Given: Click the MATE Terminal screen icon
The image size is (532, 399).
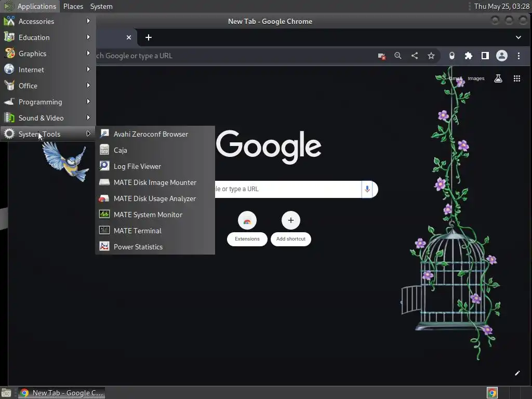Looking at the screenshot, I should coord(104,230).
